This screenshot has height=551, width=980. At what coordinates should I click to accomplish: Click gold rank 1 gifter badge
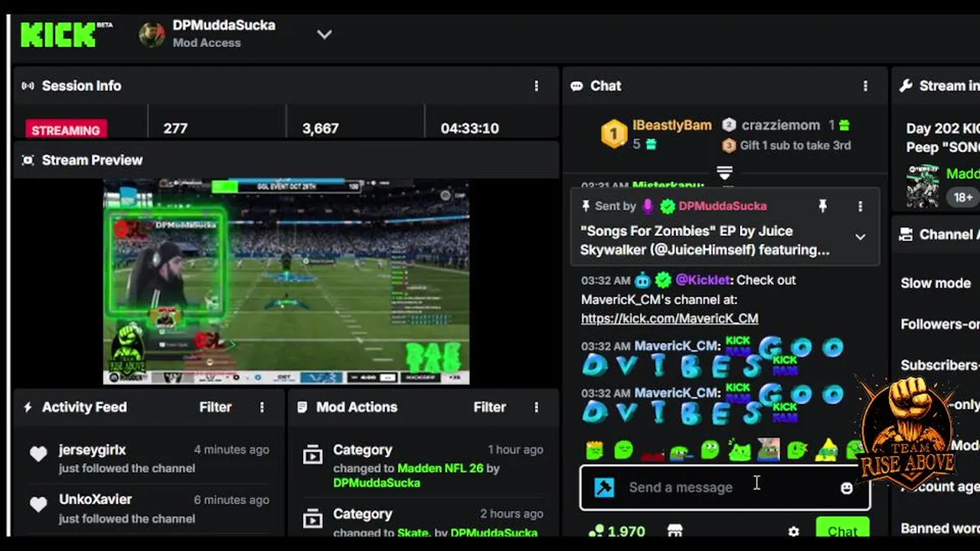tap(613, 134)
